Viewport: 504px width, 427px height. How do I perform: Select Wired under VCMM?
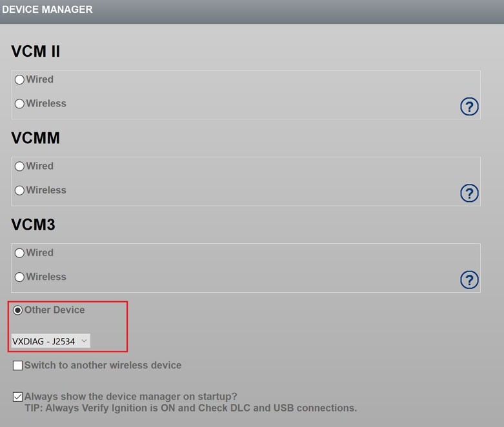[19, 166]
